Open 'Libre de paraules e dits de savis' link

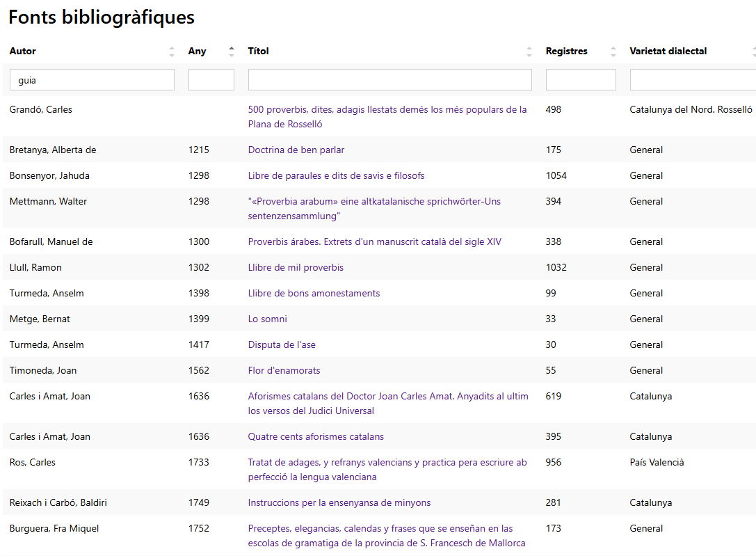(x=336, y=175)
